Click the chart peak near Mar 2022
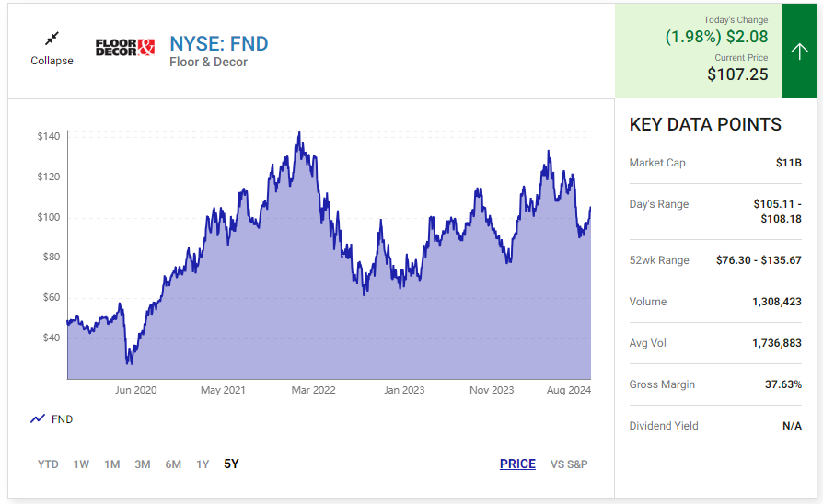 pyautogui.click(x=298, y=133)
